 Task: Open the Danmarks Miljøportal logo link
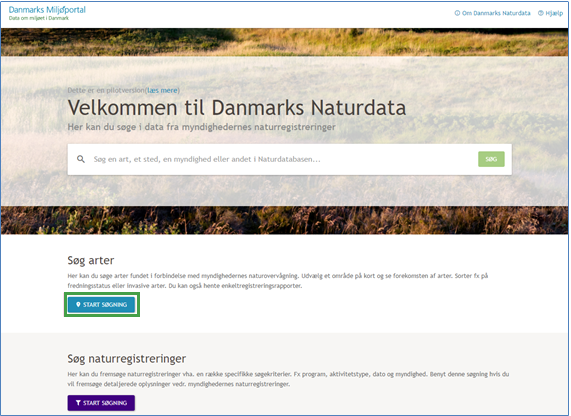click(x=47, y=13)
